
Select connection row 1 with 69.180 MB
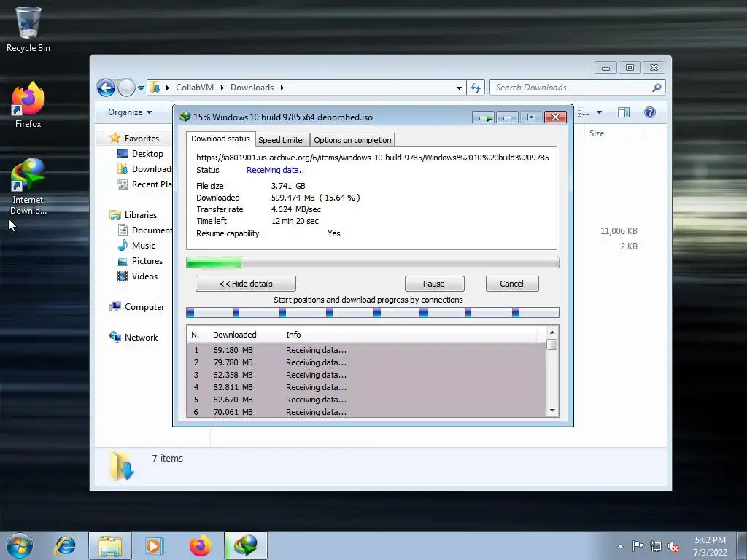[x=366, y=350]
